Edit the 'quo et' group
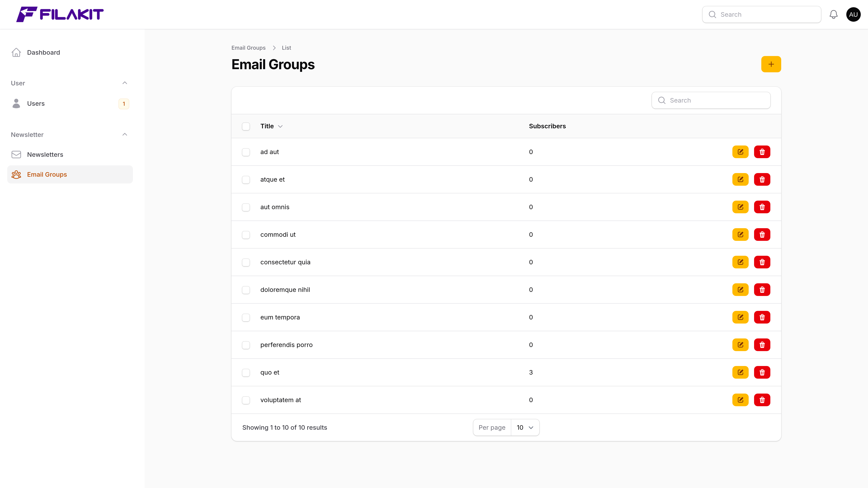Image resolution: width=868 pixels, height=488 pixels. (740, 372)
